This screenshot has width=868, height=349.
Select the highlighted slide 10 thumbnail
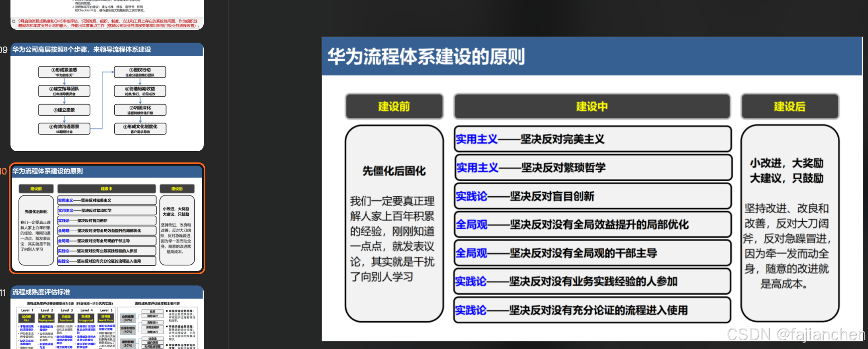coord(107,218)
